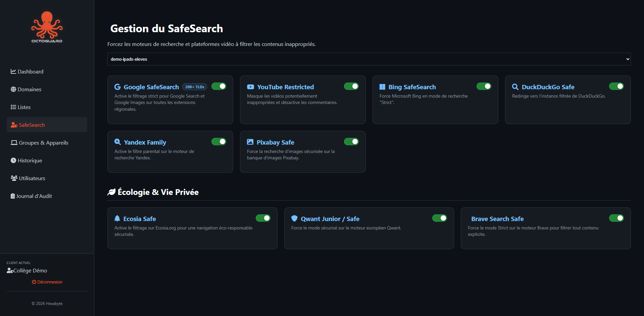Image resolution: width=644 pixels, height=316 pixels.
Task: Click the Ecosia tree icon
Action: [117, 218]
